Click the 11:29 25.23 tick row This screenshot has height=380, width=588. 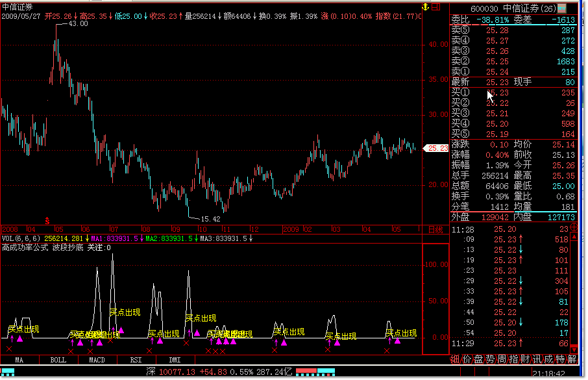click(x=510, y=344)
